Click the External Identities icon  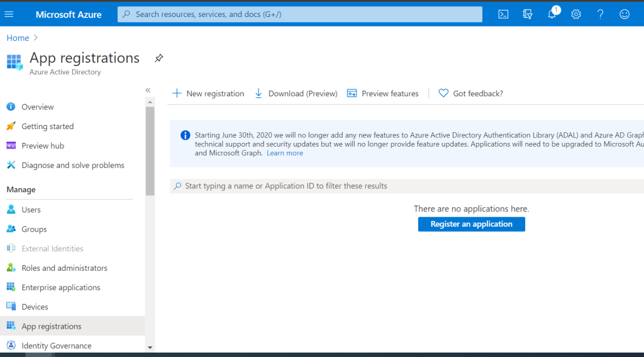coord(11,248)
